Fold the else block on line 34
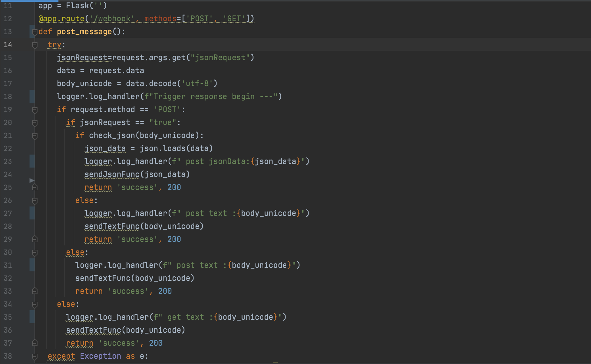 35,304
